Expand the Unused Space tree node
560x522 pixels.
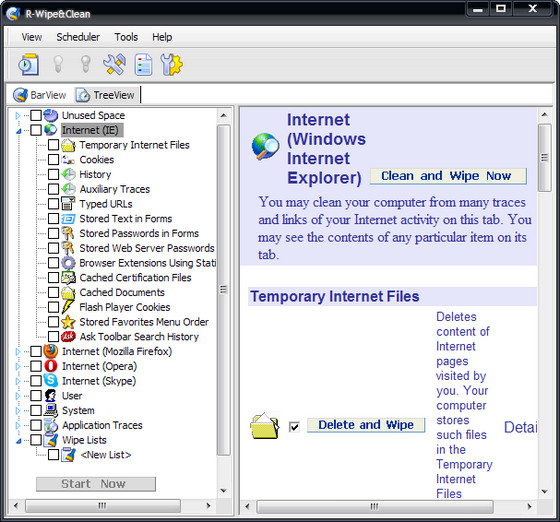(x=18, y=115)
